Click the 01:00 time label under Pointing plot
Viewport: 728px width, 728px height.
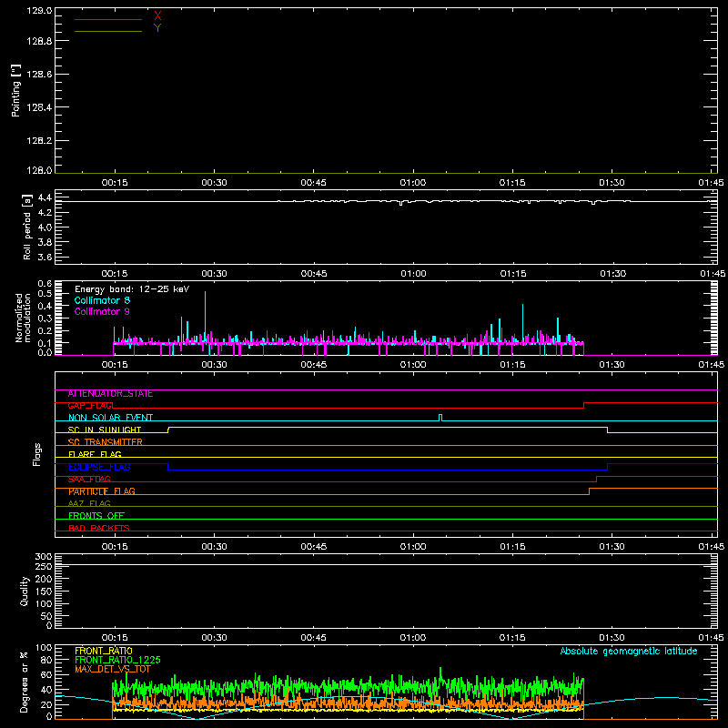tap(413, 183)
